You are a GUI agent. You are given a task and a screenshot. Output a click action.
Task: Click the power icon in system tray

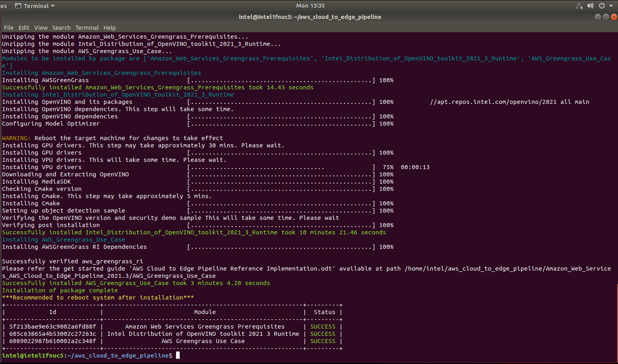pyautogui.click(x=601, y=6)
